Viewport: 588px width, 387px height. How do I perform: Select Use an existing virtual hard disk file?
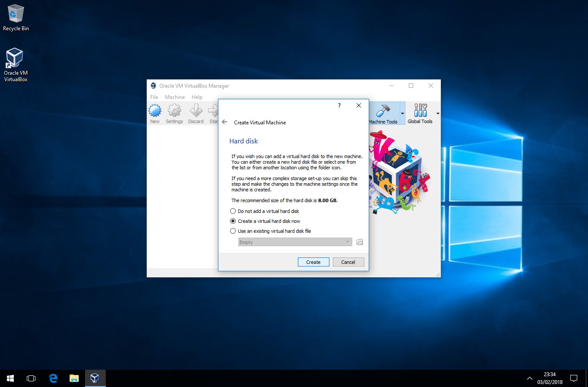271,231
